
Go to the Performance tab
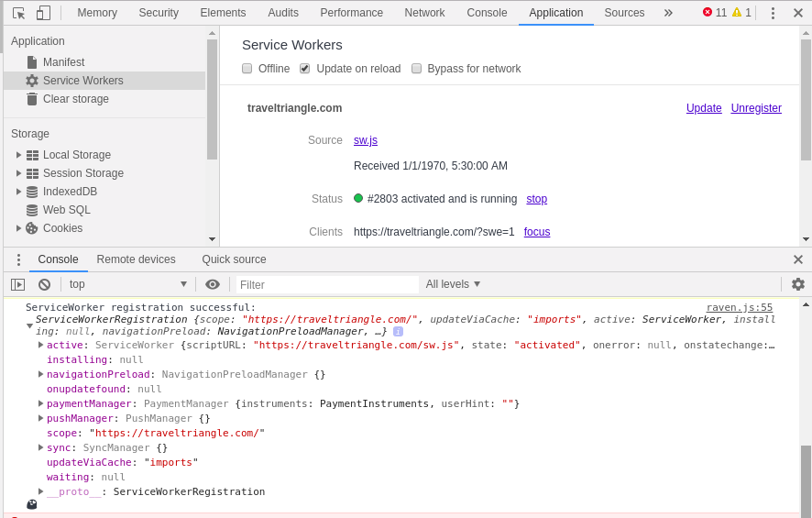point(352,13)
